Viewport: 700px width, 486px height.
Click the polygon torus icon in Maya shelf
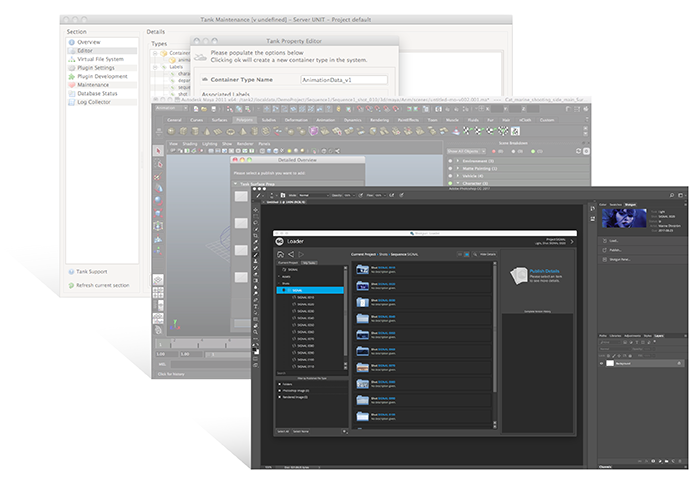click(230, 132)
